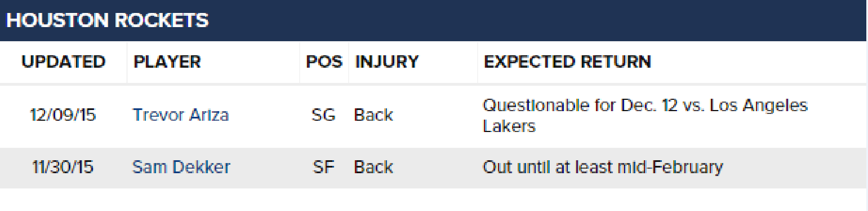Viewport: 868px width, 211px height.
Task: Sort by the INJURY column header
Action: click(x=387, y=61)
